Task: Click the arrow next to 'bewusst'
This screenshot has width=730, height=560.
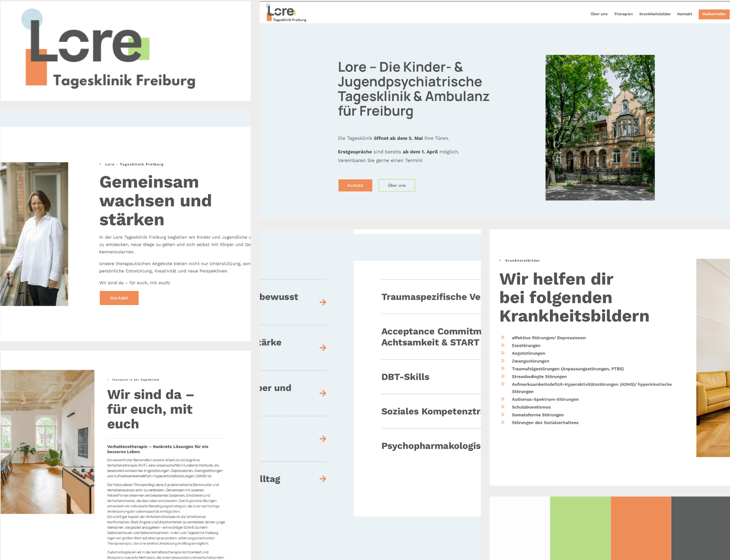Action: pyautogui.click(x=323, y=302)
